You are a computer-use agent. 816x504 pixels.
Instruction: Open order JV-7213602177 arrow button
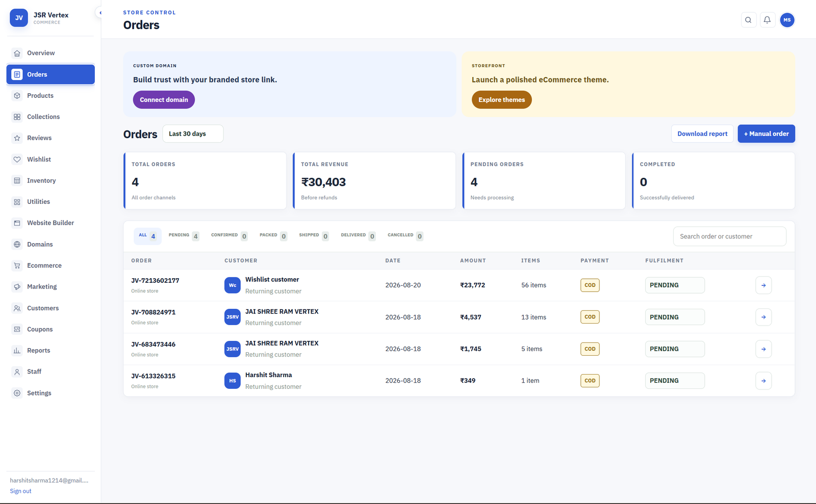coord(763,285)
